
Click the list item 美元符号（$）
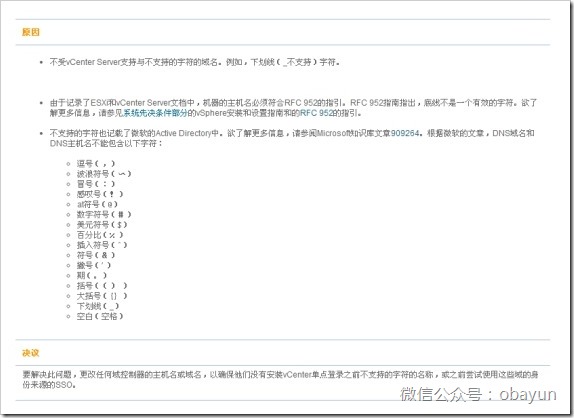(x=102, y=225)
